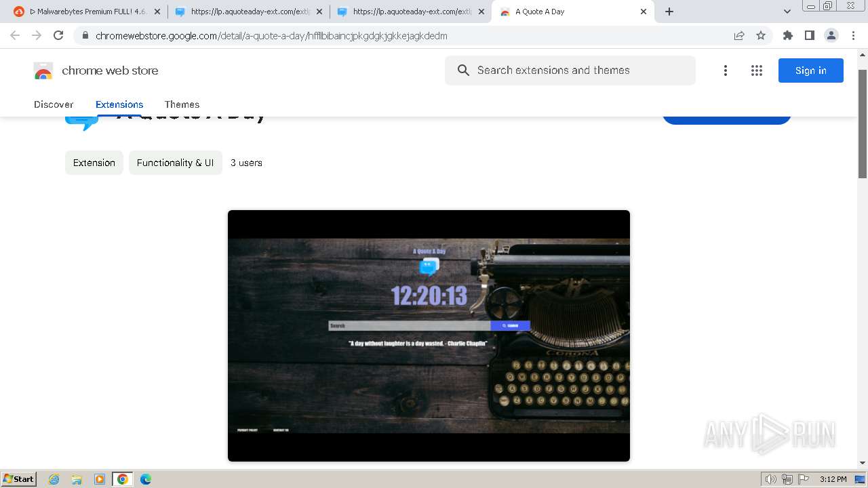Switch to second lp.aquoteaday-ext.com tab

pos(411,12)
